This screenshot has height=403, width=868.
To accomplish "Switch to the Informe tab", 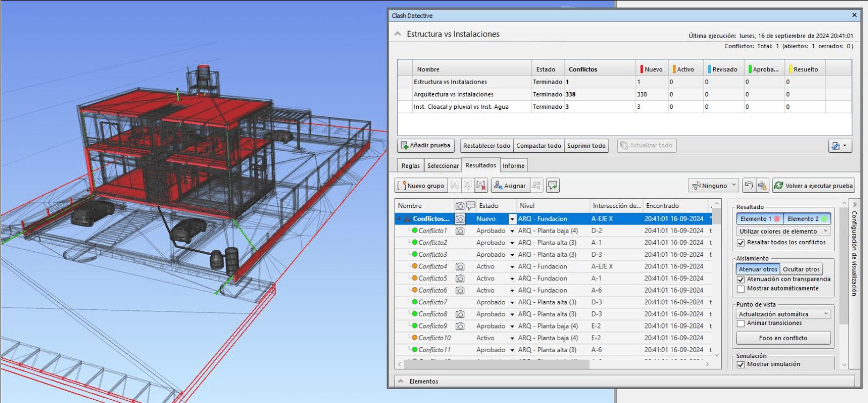I will (x=513, y=166).
